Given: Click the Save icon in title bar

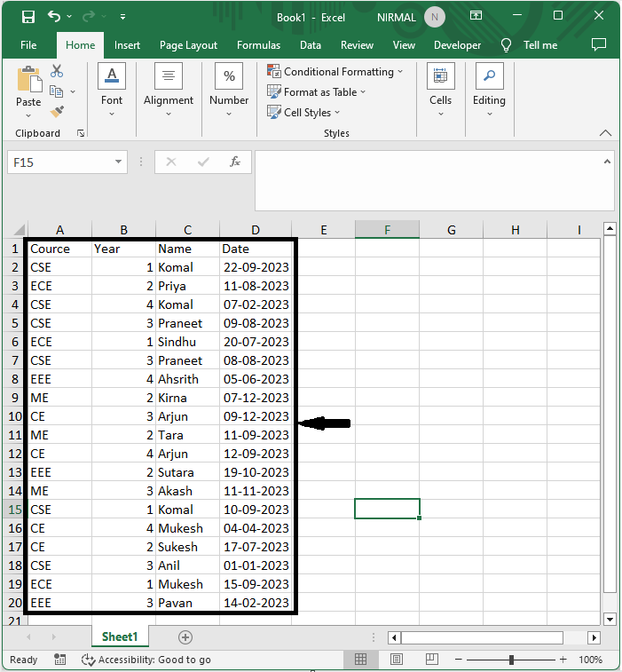Looking at the screenshot, I should (28, 17).
